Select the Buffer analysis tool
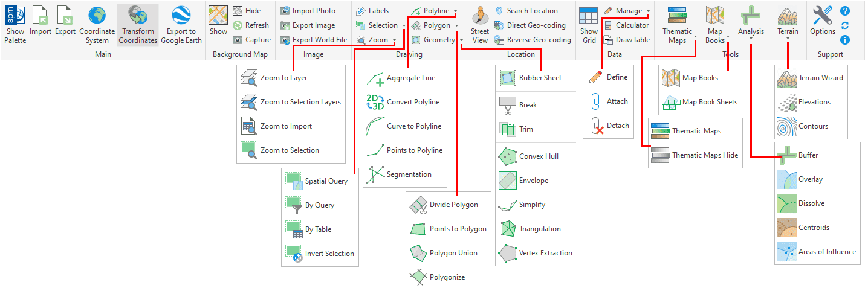Viewport: 868px width, 291px height. tap(786, 155)
